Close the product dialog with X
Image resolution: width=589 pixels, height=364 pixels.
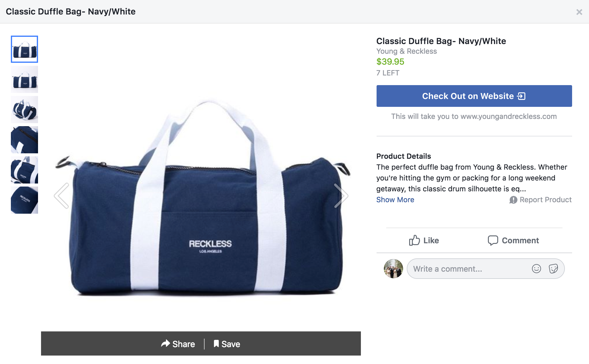(x=579, y=12)
